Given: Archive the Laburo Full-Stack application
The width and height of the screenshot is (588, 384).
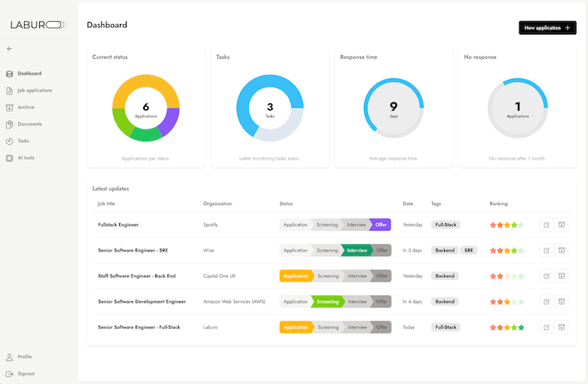Looking at the screenshot, I should [561, 327].
